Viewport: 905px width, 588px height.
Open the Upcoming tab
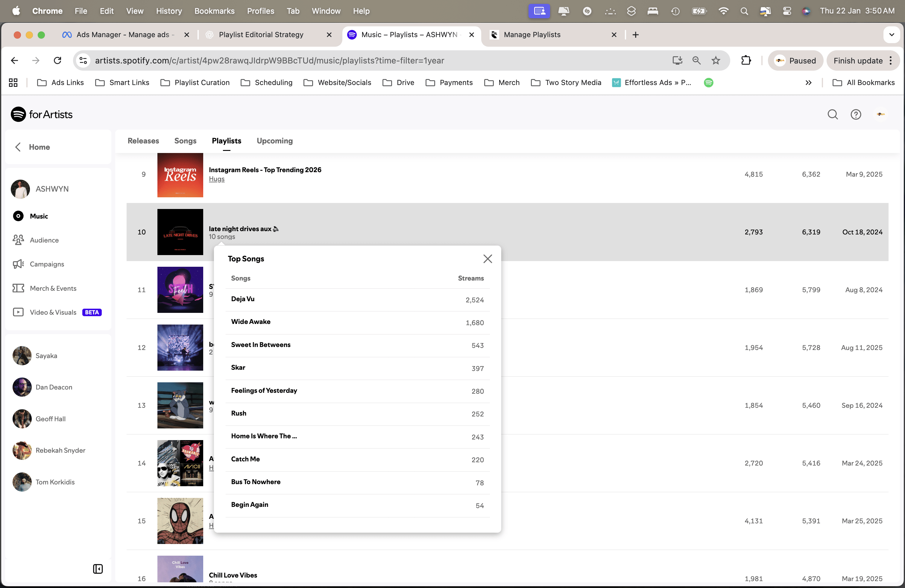(274, 141)
